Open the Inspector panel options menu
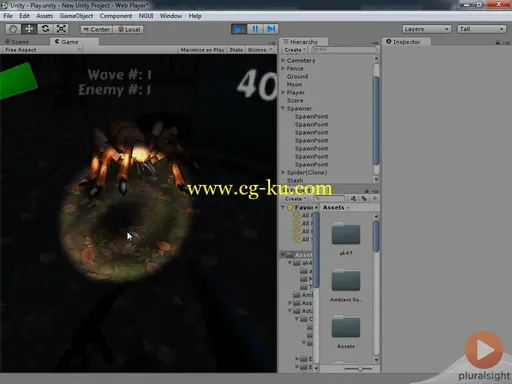 click(x=506, y=43)
